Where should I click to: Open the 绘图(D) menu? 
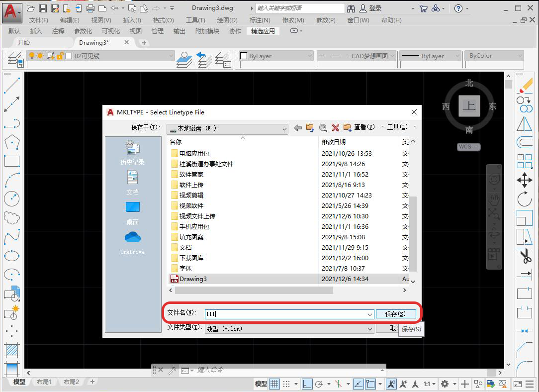click(227, 20)
